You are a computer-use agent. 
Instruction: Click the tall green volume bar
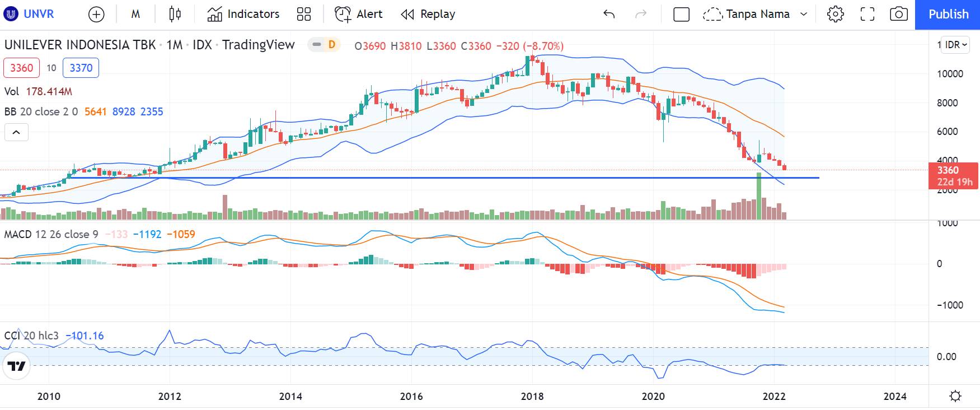coord(759,195)
